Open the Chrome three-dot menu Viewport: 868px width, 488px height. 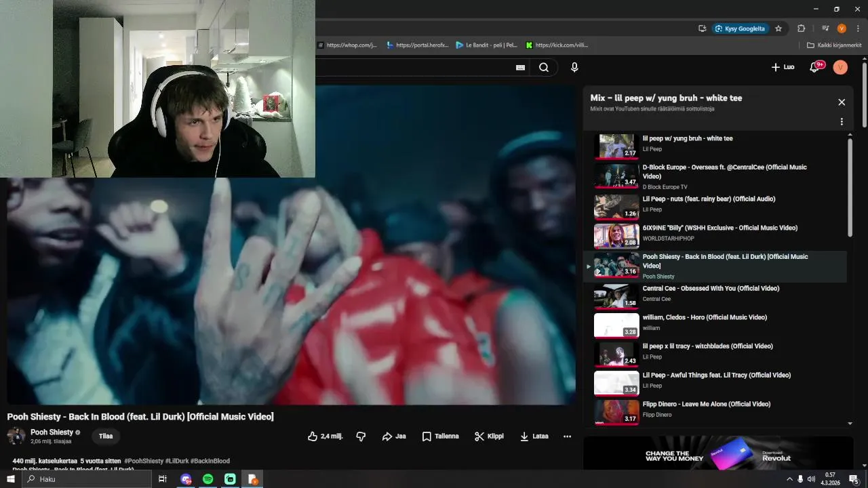(x=858, y=28)
